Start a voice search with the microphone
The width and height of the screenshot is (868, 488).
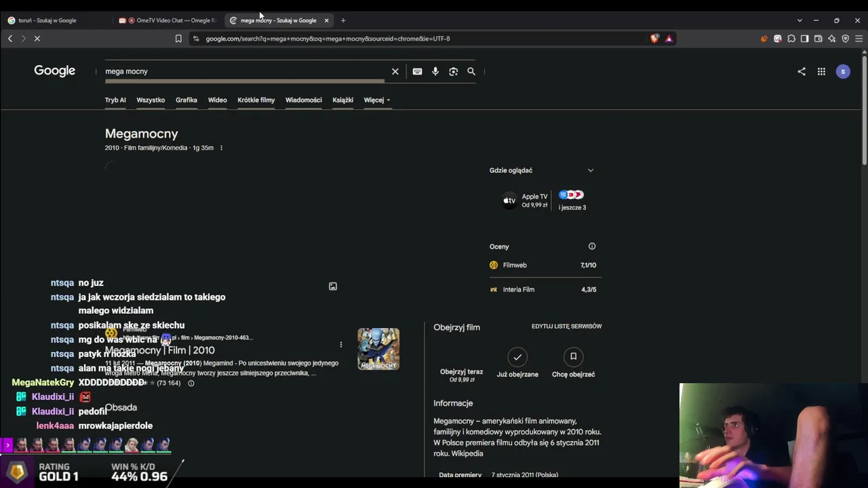pos(435,71)
